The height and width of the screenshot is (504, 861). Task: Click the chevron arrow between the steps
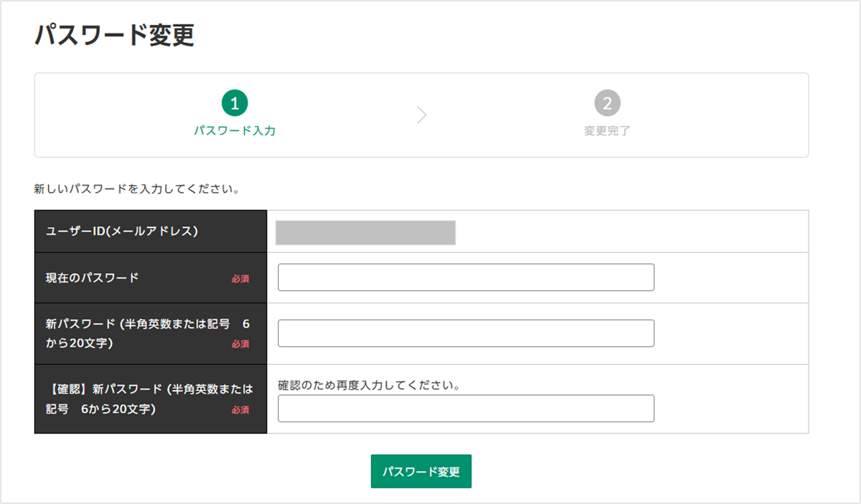click(422, 115)
